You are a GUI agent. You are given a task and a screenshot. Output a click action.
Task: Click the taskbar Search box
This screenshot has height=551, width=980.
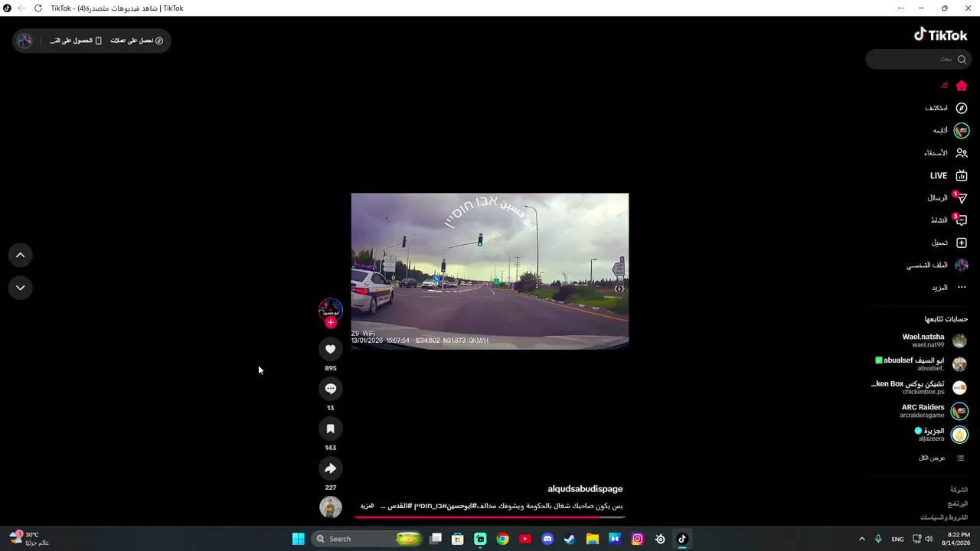(x=368, y=539)
